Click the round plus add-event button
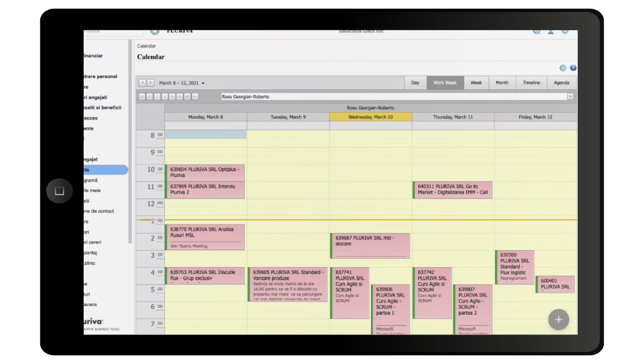644x364 pixels. [x=558, y=319]
